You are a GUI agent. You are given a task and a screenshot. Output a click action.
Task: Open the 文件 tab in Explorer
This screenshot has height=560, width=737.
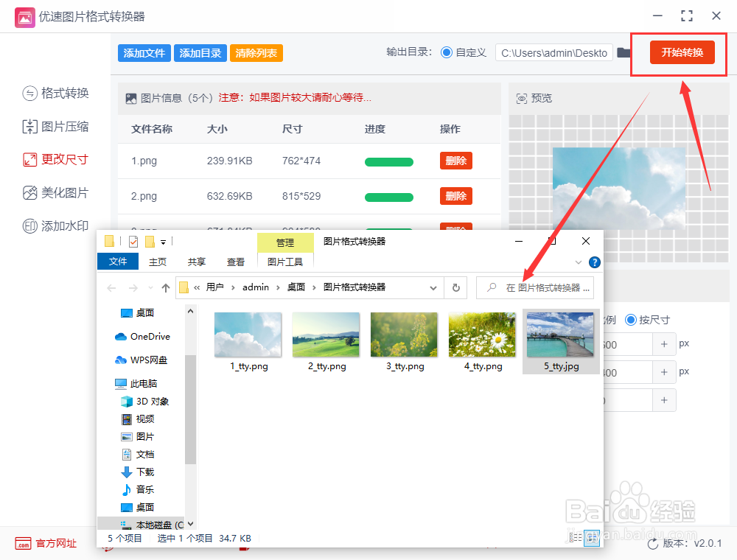[x=117, y=261]
